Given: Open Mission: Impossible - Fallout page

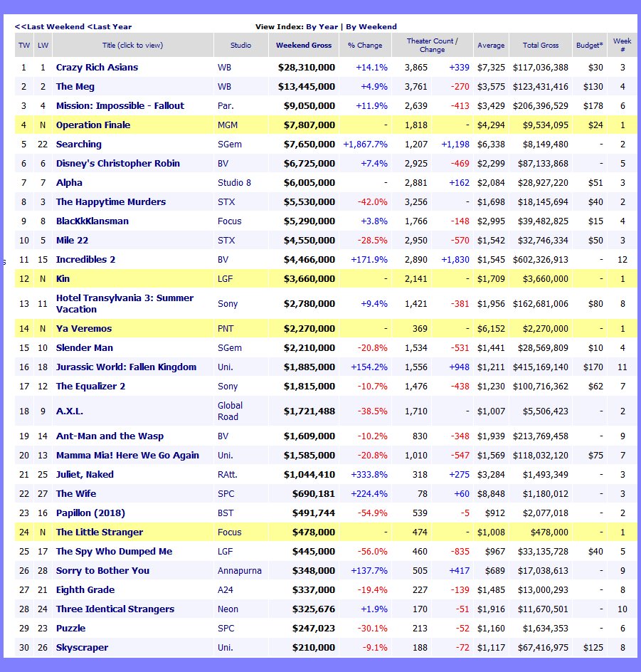Looking at the screenshot, I should point(115,106).
